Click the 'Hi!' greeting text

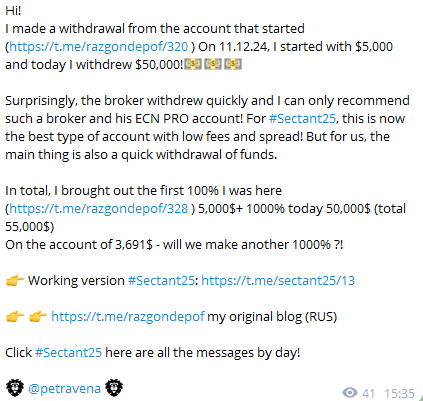click(13, 11)
